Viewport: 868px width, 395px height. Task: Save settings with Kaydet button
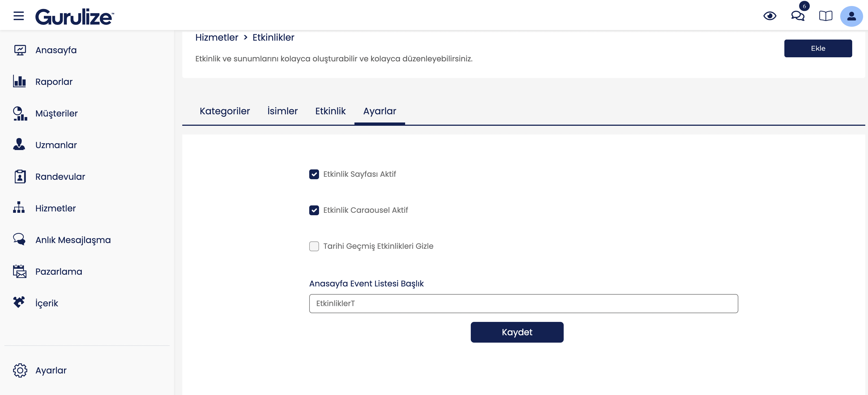pos(517,332)
